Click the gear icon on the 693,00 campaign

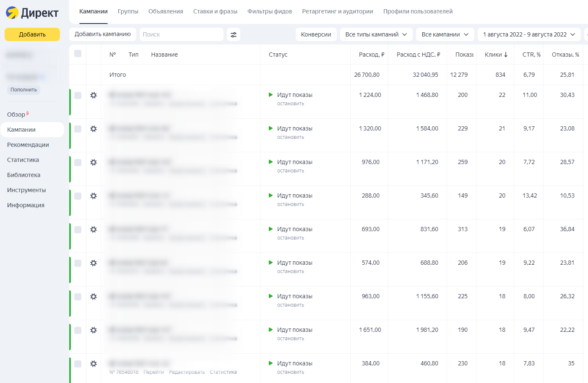click(94, 229)
